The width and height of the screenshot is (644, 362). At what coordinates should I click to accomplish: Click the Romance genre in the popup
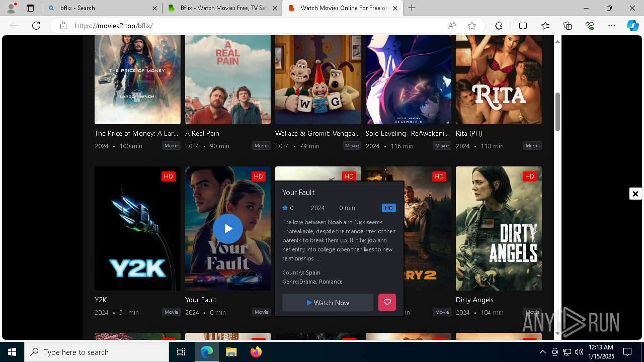tap(331, 282)
